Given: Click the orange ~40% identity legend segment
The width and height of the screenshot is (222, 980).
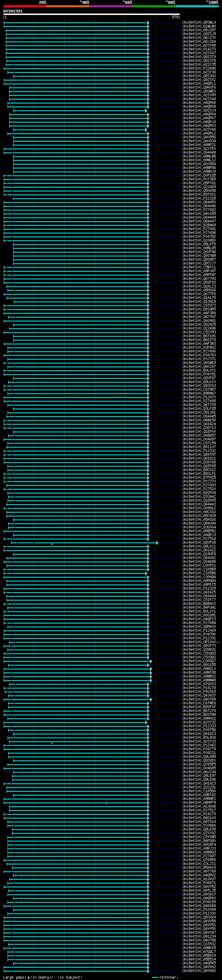Looking at the screenshot, I should coord(68,6).
